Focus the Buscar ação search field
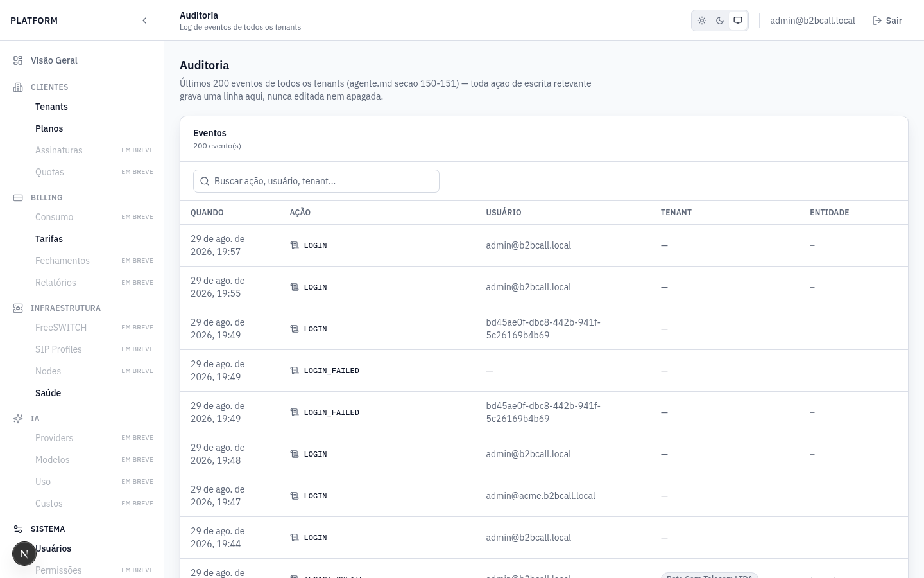Screen dimensions: 924x578 click(x=316, y=181)
